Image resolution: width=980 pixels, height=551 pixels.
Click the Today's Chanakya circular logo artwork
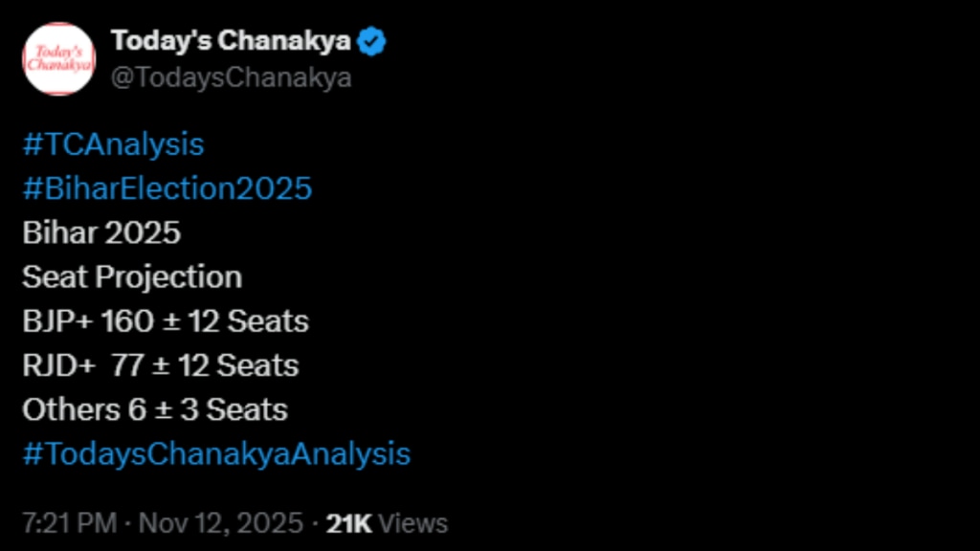(x=58, y=58)
